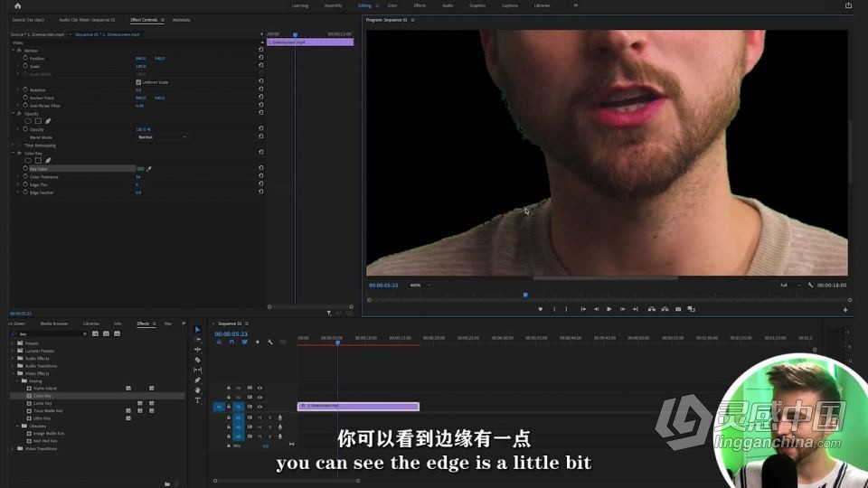Play the sequence in Program Monitor
This screenshot has height=488, width=868.
[609, 309]
